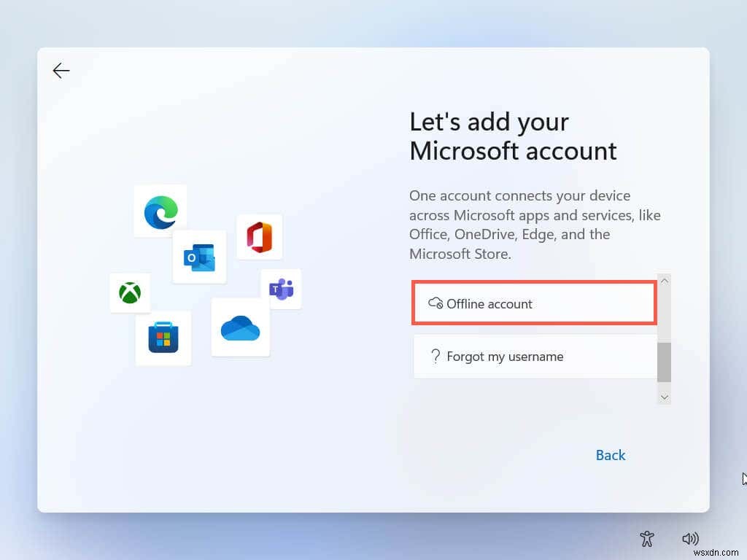Image resolution: width=747 pixels, height=560 pixels.
Task: Select the OneDrive cloud icon
Action: click(241, 330)
